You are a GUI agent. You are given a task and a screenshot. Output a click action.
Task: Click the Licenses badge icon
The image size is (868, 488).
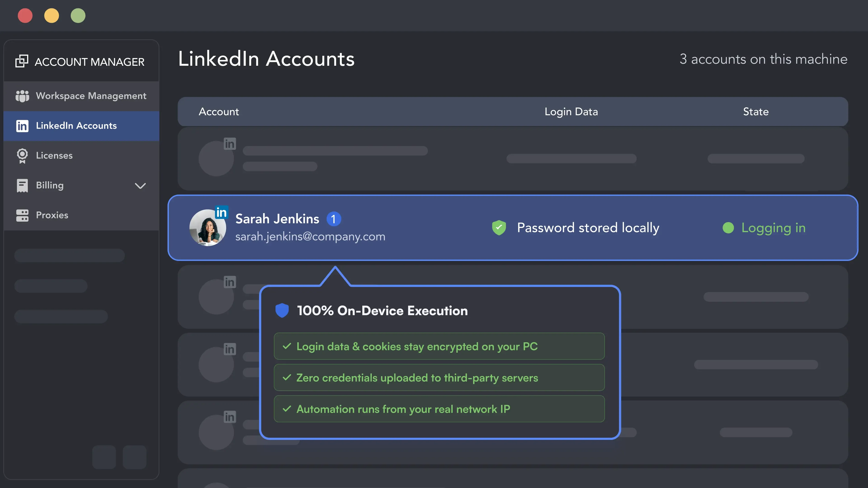click(x=22, y=156)
